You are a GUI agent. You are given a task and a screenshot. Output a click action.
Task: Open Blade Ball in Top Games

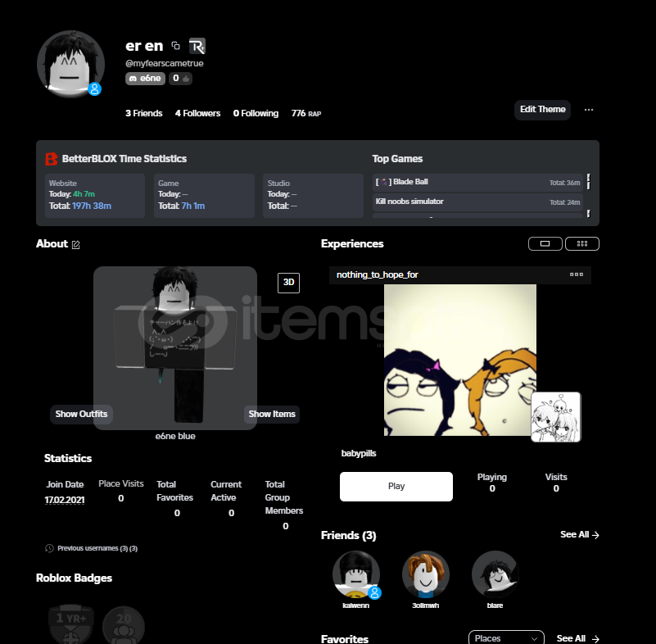click(x=477, y=182)
